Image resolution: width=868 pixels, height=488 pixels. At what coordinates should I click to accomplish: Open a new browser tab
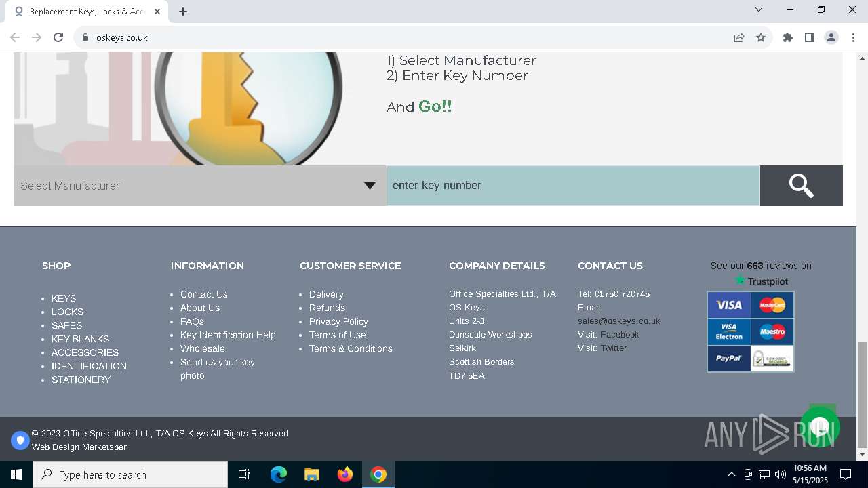point(183,12)
